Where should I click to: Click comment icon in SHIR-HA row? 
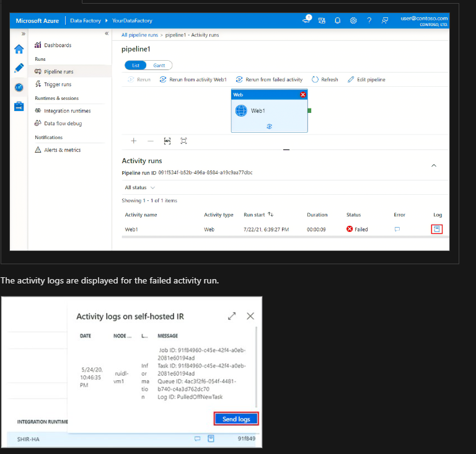197,438
